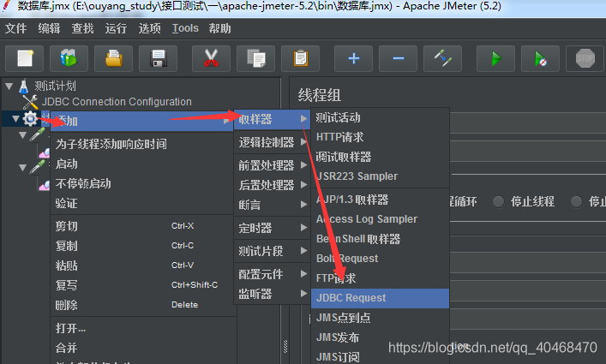Click the Toggle enable/disable icon

(x=443, y=59)
